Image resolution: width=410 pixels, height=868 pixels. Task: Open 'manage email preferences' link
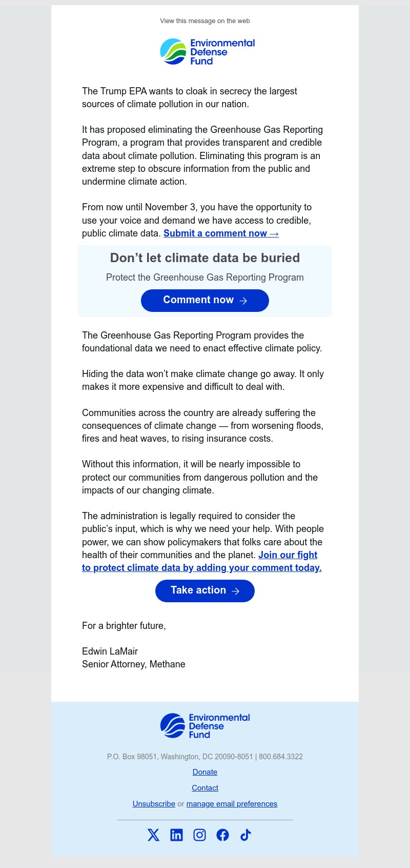[231, 803]
